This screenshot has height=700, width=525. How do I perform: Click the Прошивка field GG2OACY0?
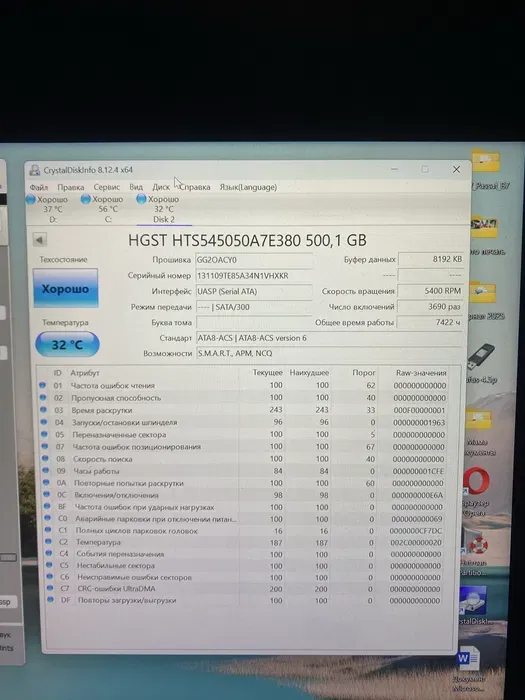[x=254, y=260]
